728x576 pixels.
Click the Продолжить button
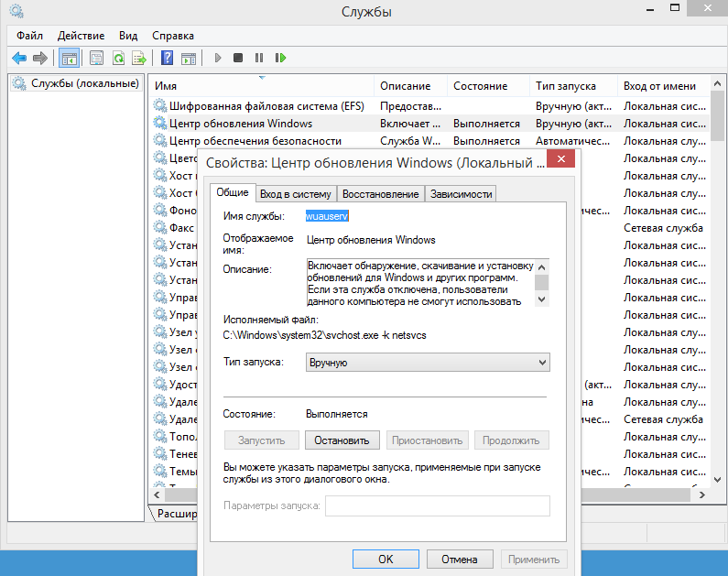pos(511,440)
